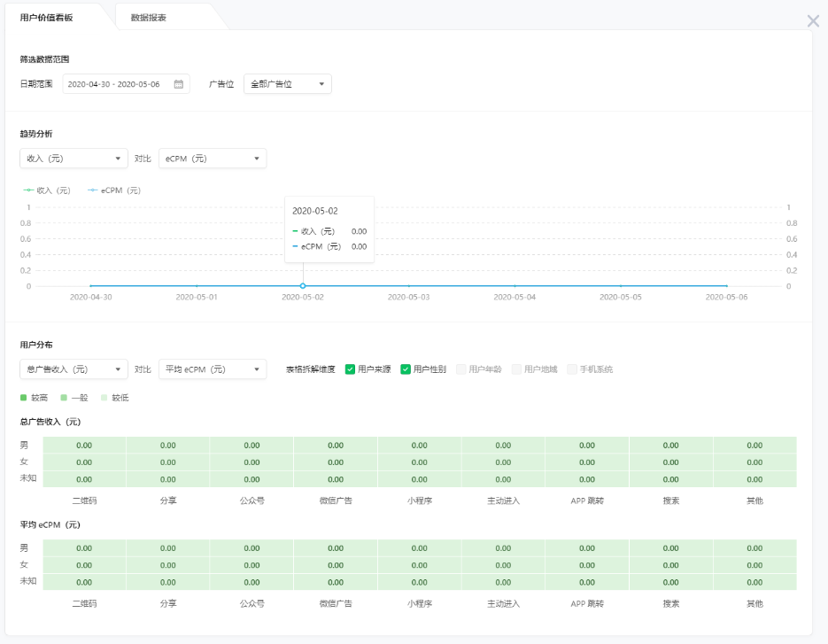The image size is (828, 644).
Task: Click the calendar icon in date range
Action: [x=178, y=84]
